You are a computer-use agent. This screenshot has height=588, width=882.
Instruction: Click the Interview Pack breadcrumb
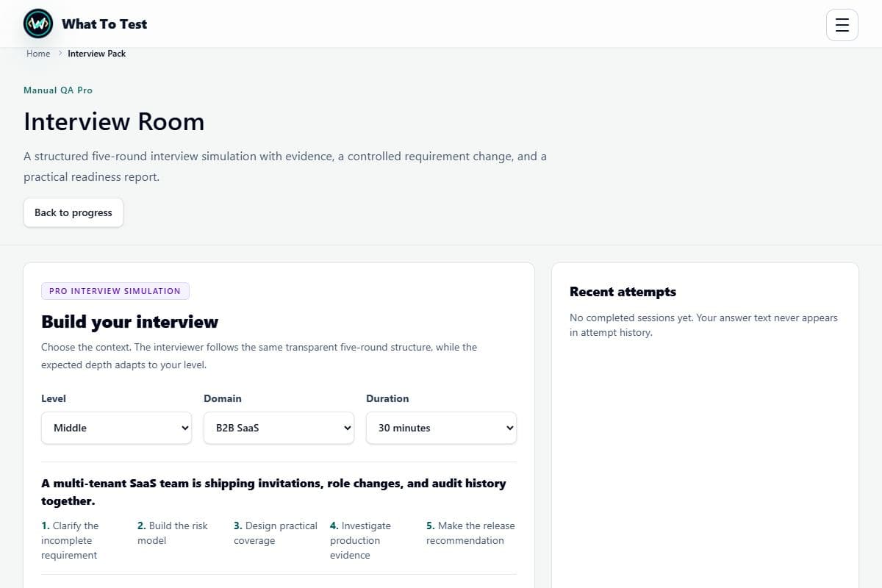(x=97, y=54)
